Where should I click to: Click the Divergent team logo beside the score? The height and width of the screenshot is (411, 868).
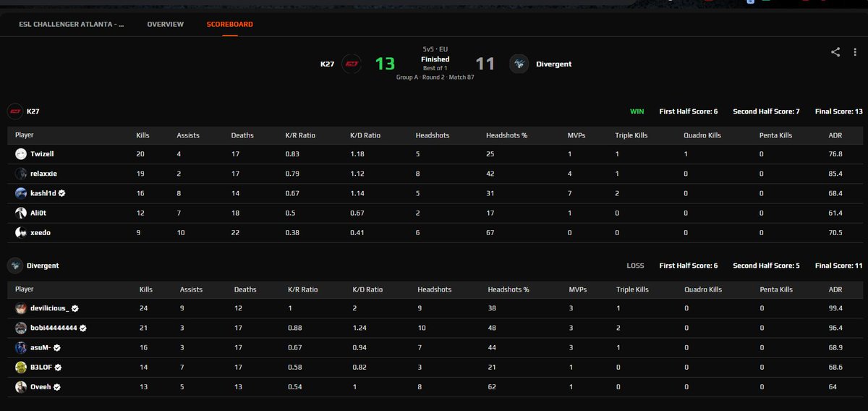[519, 64]
